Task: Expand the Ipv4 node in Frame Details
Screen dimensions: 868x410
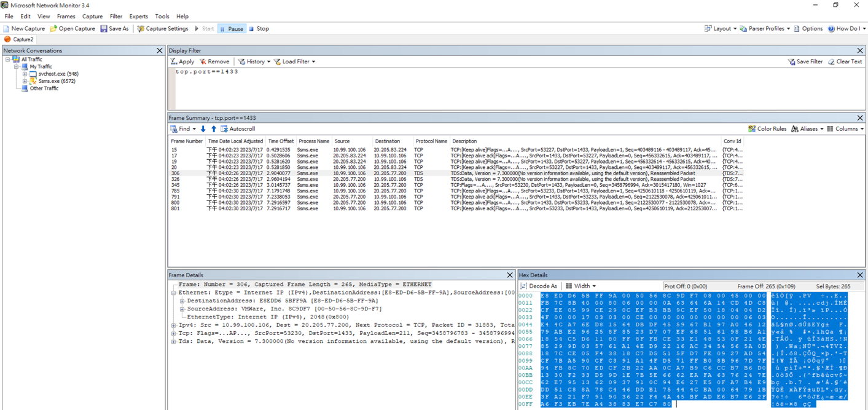Action: coord(174,325)
